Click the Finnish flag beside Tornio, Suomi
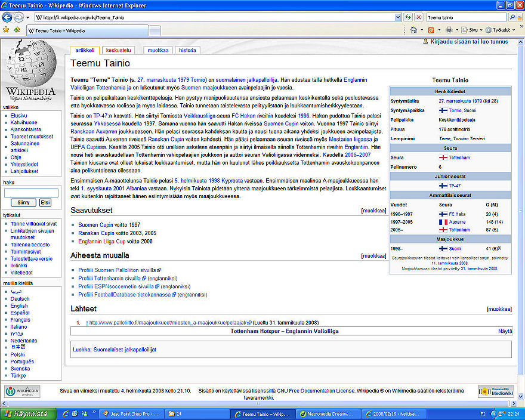The image size is (525, 420). coord(443,110)
